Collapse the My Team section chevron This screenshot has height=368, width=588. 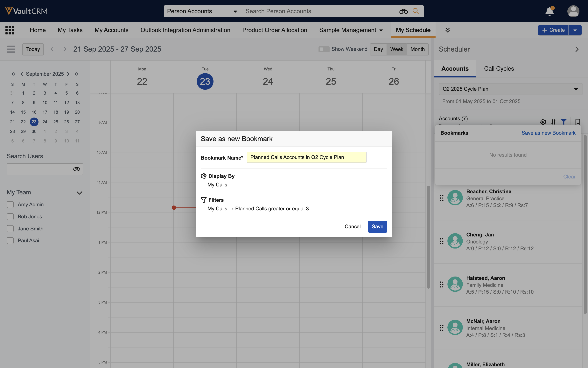pos(79,193)
